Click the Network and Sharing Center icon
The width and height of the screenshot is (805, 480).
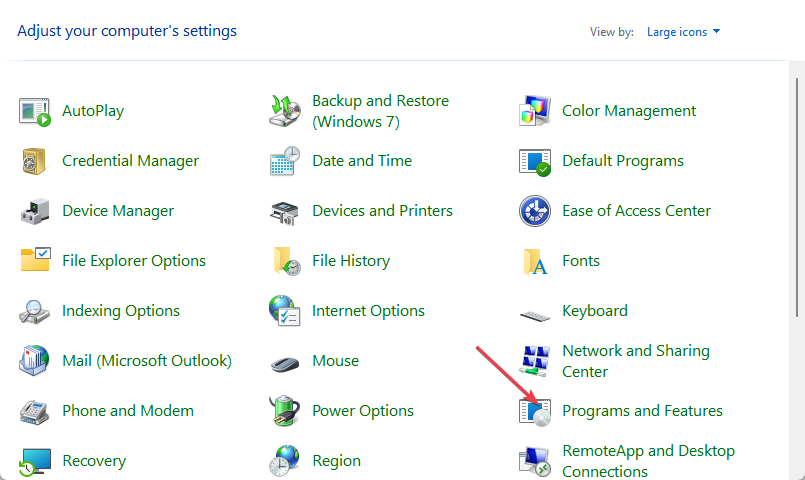(x=535, y=361)
